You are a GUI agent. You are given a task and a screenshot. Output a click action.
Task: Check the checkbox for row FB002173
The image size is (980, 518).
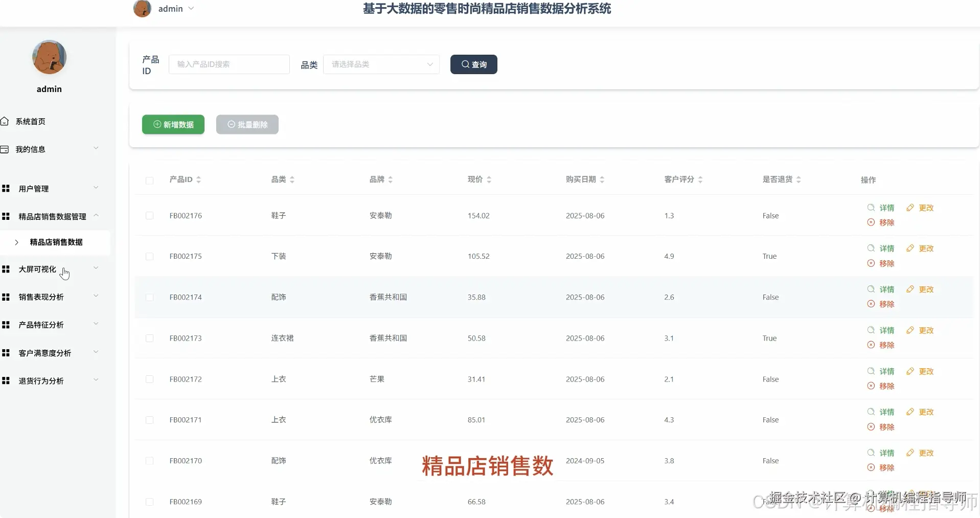[x=149, y=339]
